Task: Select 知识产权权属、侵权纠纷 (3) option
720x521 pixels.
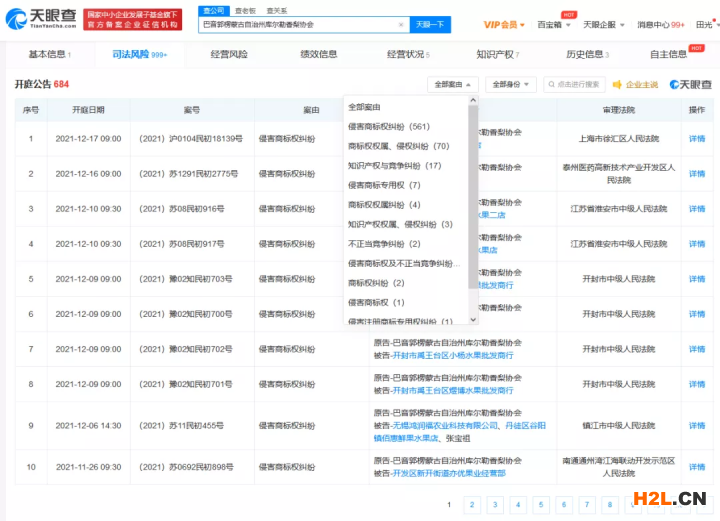Action: [x=400, y=224]
